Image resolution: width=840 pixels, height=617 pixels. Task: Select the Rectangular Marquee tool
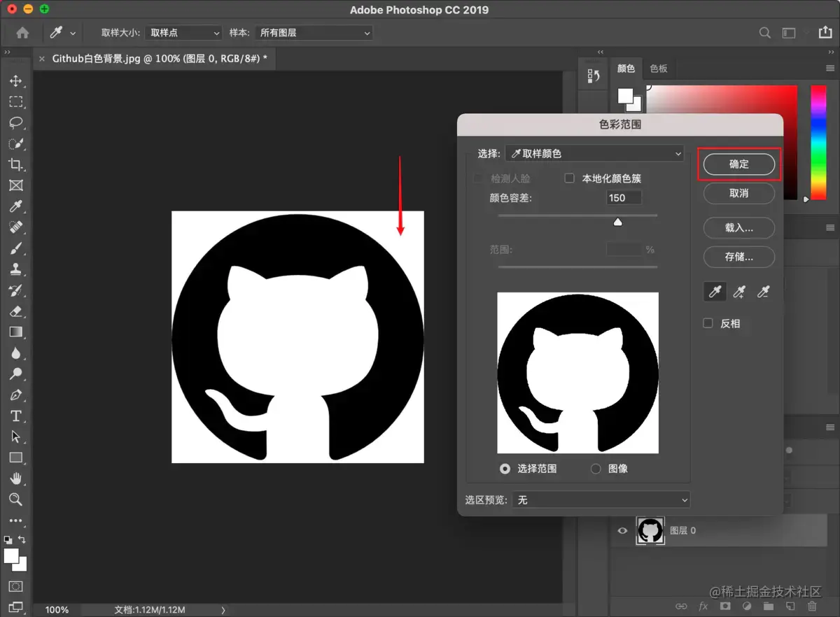point(15,102)
